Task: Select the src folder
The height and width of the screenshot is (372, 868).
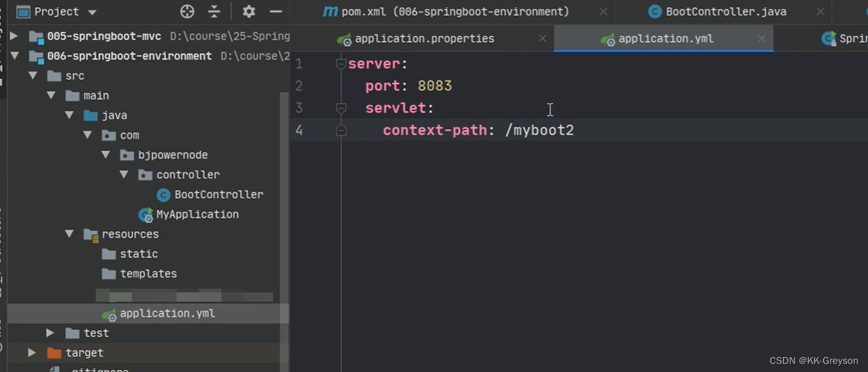Action: [x=75, y=76]
